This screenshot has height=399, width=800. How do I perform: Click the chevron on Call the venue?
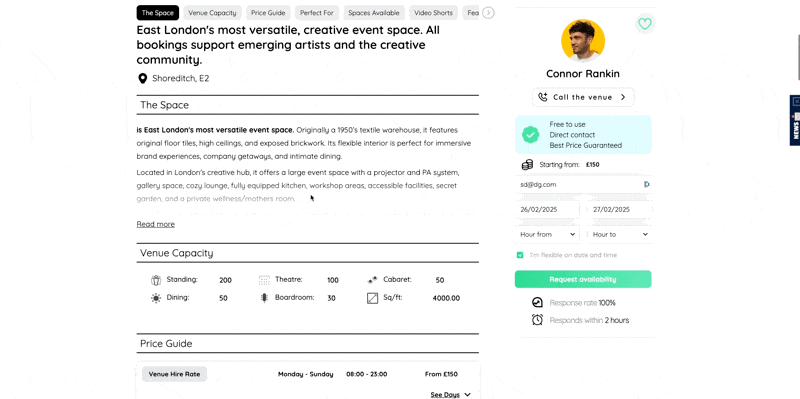tap(623, 97)
